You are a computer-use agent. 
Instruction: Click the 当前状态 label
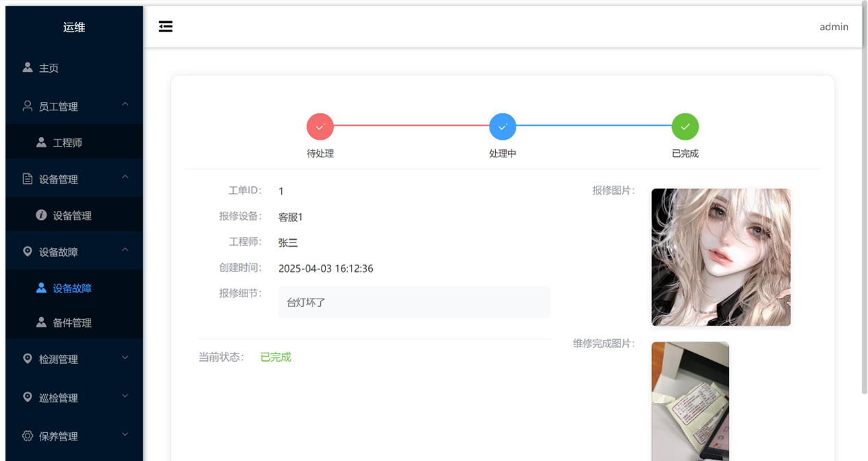coord(221,357)
